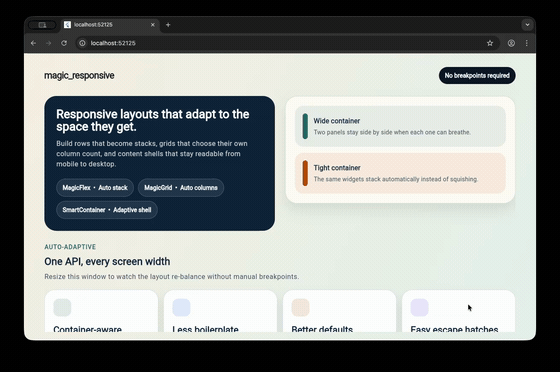
Task: Click the No breakpoints required button
Action: (x=477, y=76)
